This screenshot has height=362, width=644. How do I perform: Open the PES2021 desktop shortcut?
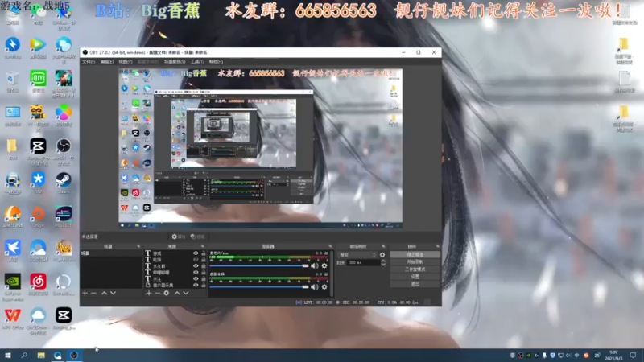64,216
